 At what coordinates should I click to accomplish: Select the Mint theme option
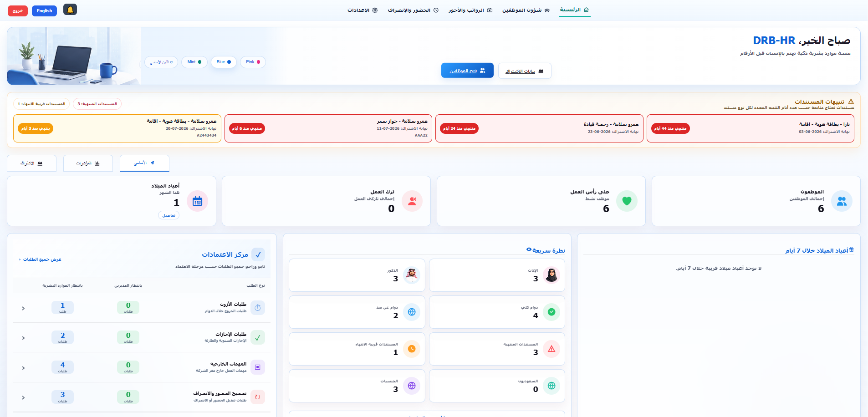click(x=194, y=62)
